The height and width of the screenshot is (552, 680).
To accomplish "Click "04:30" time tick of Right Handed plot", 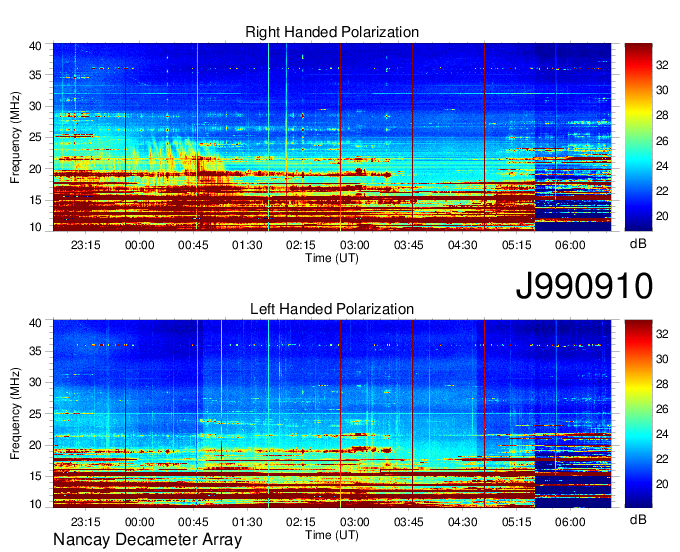I will click(x=463, y=245).
